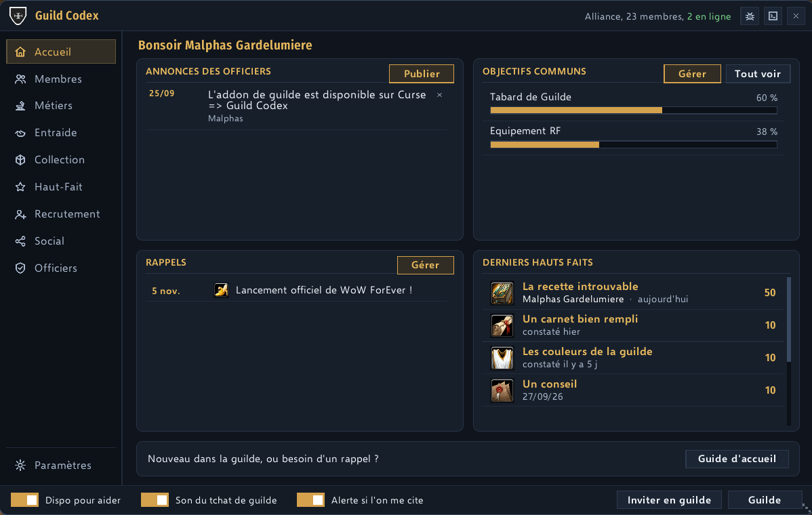Open the Membres section
812x515 pixels.
click(x=61, y=79)
